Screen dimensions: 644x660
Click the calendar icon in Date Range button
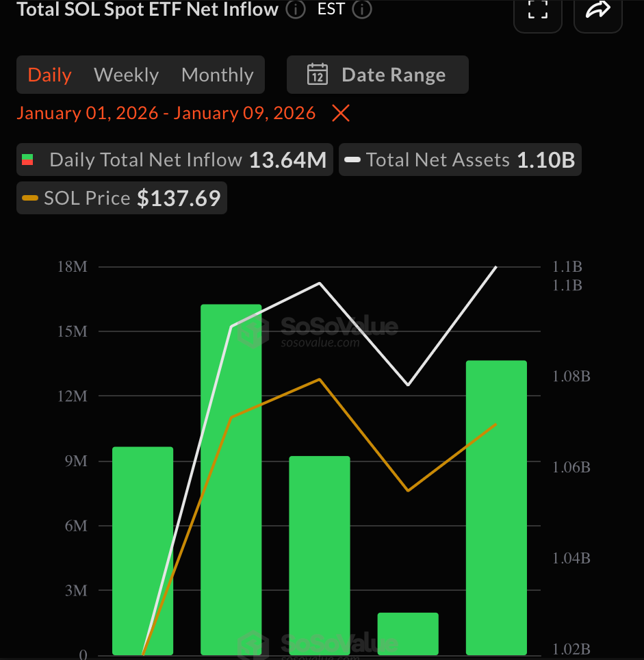click(317, 75)
